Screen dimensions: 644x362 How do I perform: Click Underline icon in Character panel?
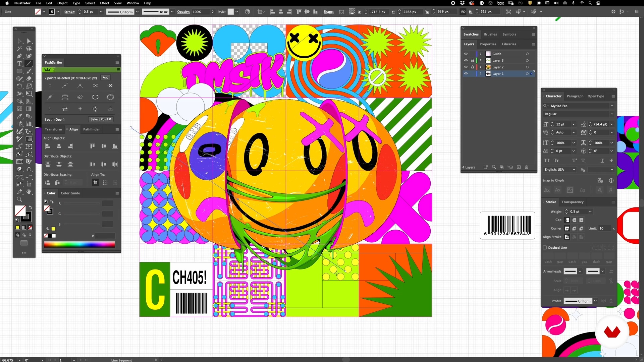[x=602, y=161]
